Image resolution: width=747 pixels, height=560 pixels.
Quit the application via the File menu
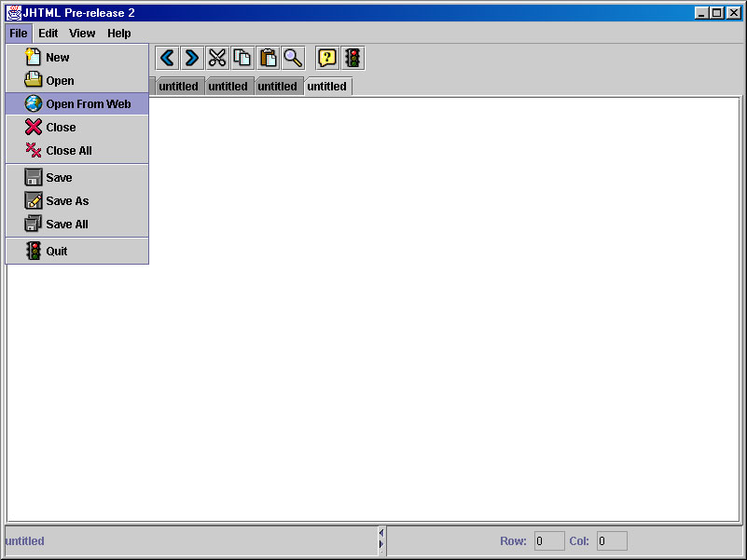point(57,252)
